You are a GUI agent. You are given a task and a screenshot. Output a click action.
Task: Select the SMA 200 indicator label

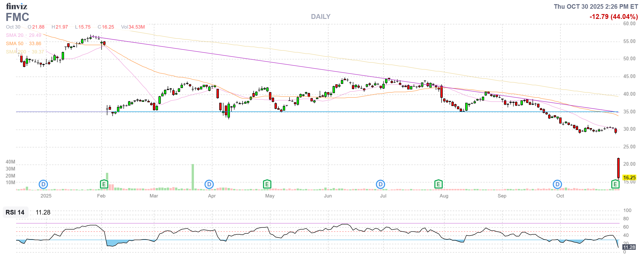[x=16, y=52]
